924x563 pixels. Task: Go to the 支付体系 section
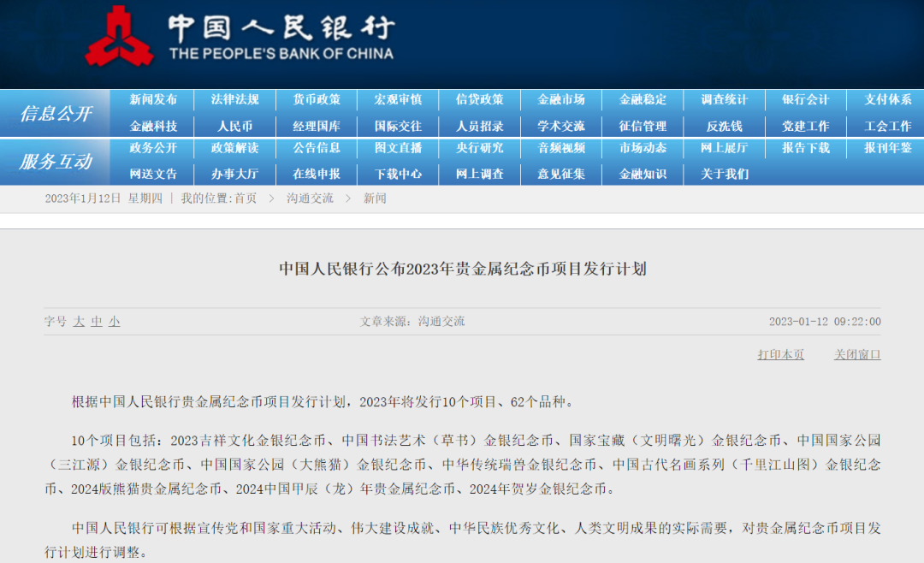coord(888,99)
